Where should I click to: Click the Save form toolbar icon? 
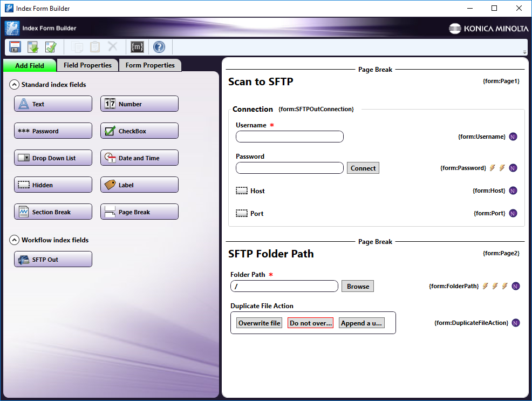[x=15, y=47]
